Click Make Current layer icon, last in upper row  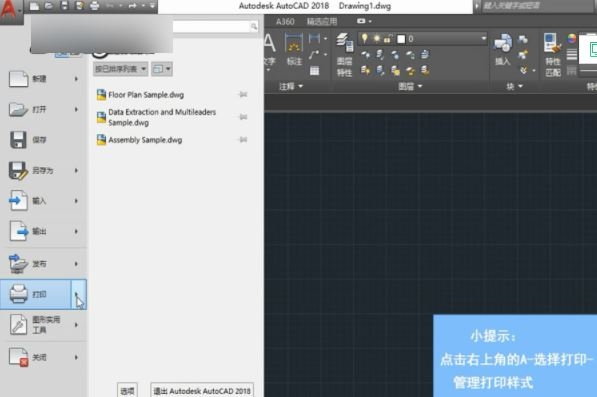pos(425,55)
